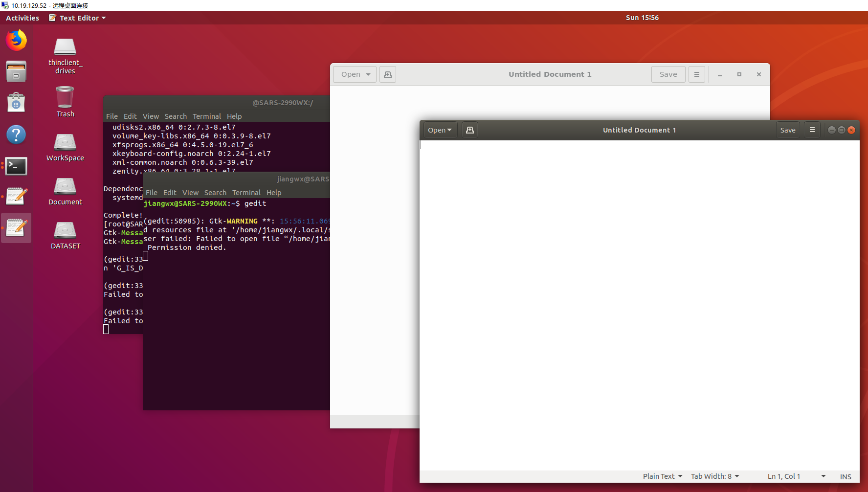Select the WorkSpace drive icon

pos(65,147)
